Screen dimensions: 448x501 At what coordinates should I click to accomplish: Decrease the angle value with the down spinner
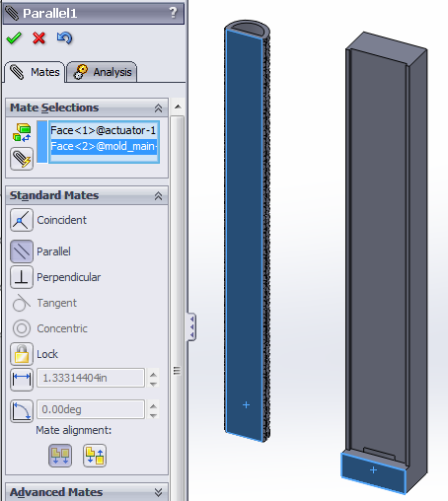[153, 415]
